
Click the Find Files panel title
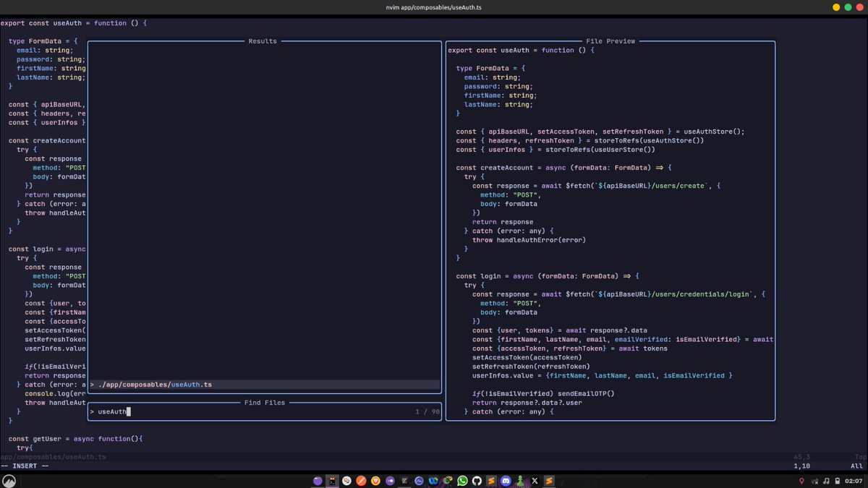[x=265, y=403]
